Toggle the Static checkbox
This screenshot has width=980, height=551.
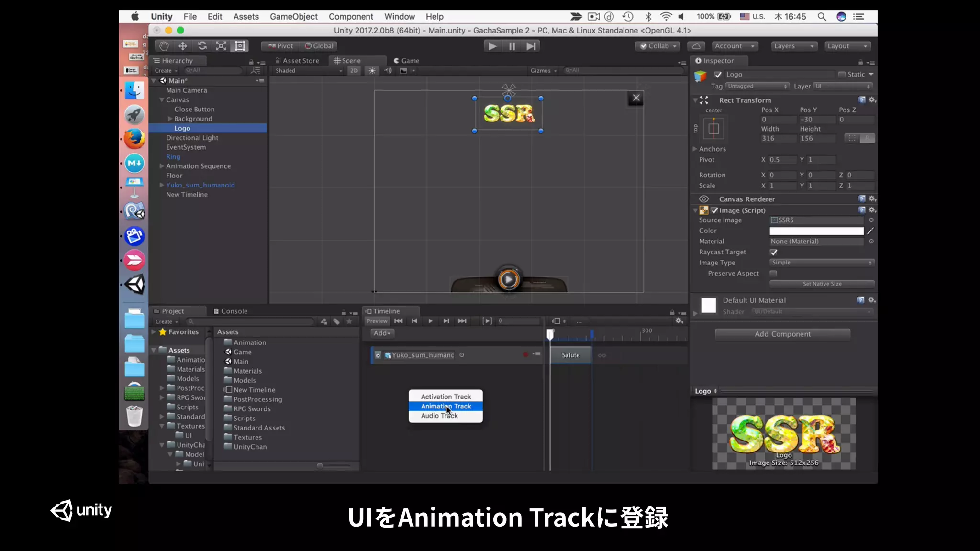coord(842,75)
